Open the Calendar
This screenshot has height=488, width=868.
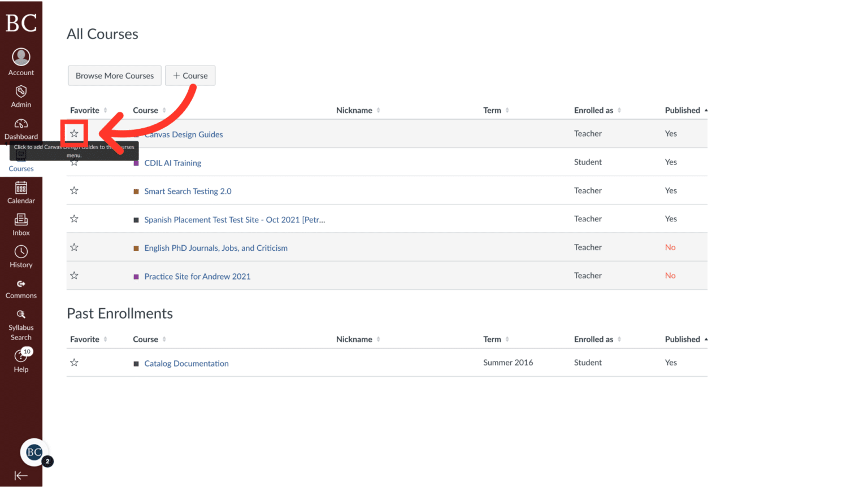click(21, 192)
